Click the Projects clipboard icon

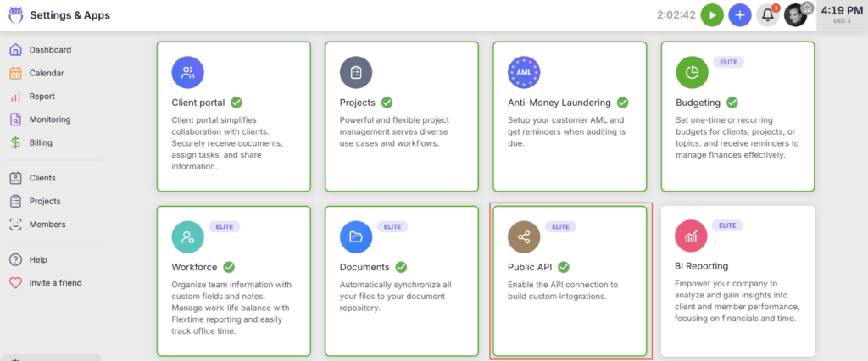[356, 73]
